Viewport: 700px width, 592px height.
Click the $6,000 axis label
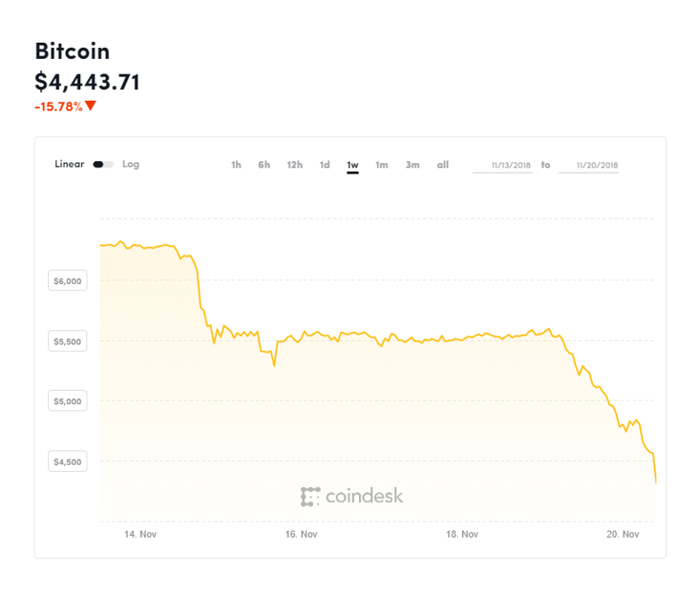pyautogui.click(x=68, y=281)
